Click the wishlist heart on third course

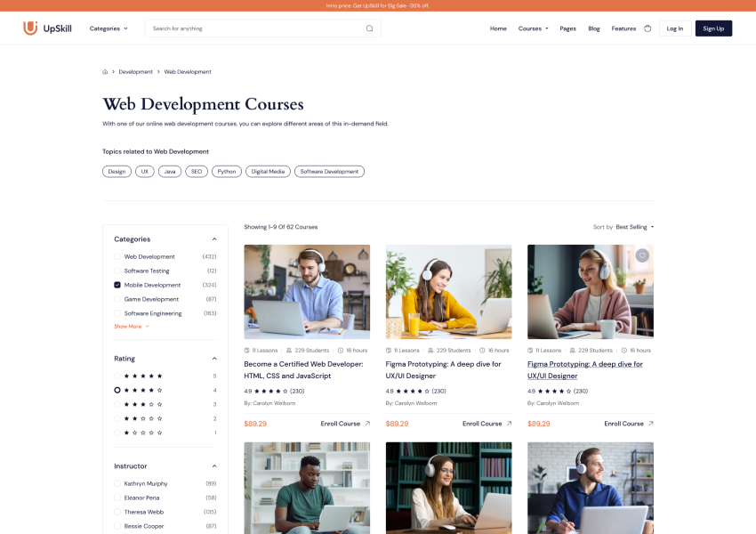pyautogui.click(x=642, y=256)
